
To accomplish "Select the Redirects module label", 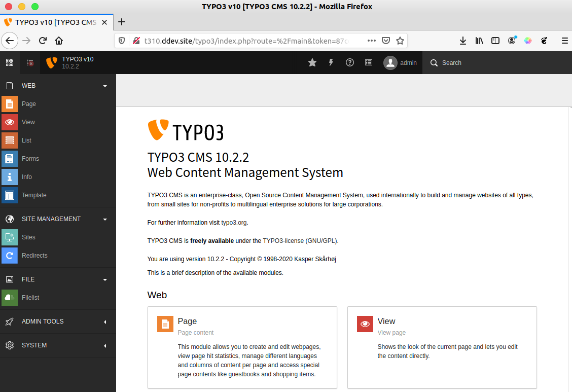I will [x=34, y=255].
